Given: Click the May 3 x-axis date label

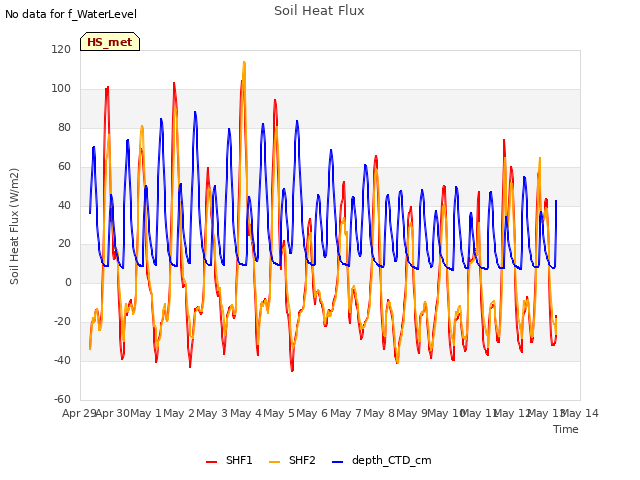Looking at the screenshot, I should tap(212, 413).
